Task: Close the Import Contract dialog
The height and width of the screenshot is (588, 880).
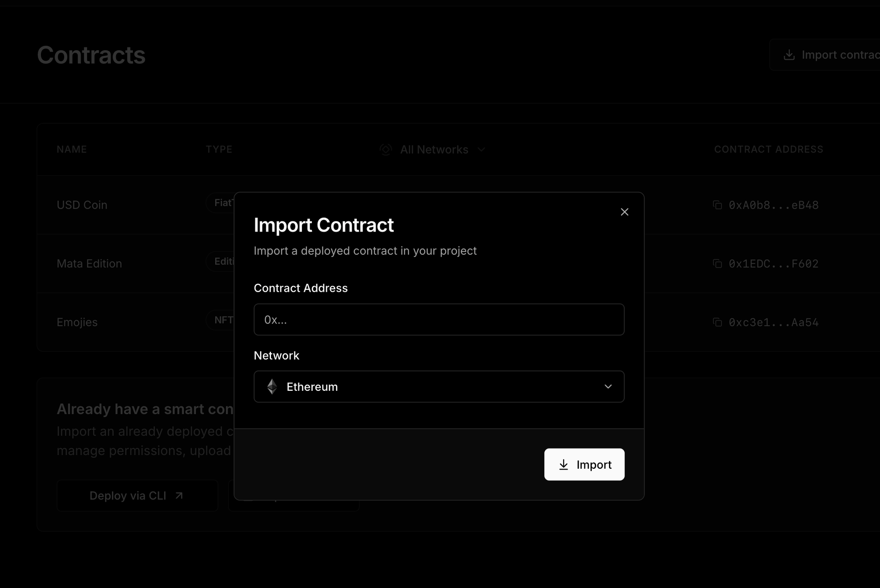Action: (x=624, y=212)
